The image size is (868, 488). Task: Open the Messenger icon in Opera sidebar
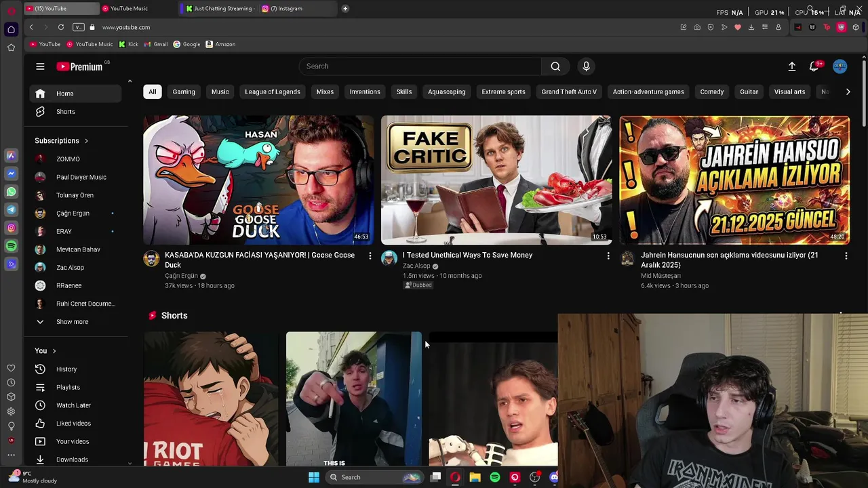[11, 174]
